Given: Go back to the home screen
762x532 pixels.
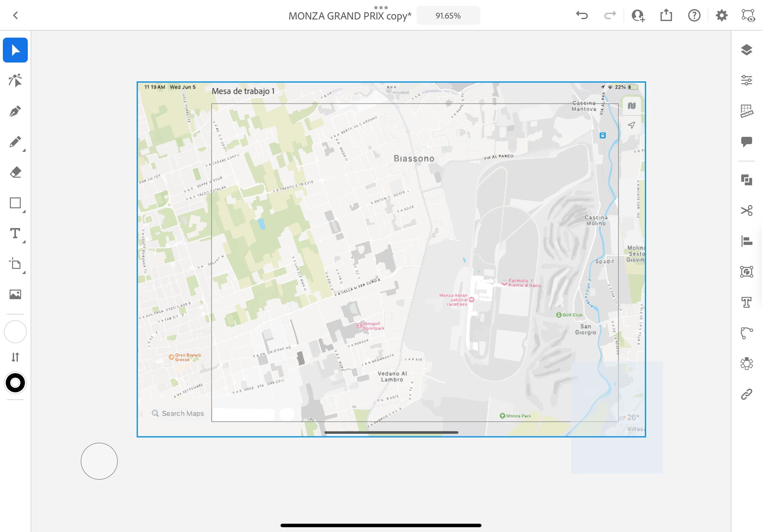Looking at the screenshot, I should (15, 15).
